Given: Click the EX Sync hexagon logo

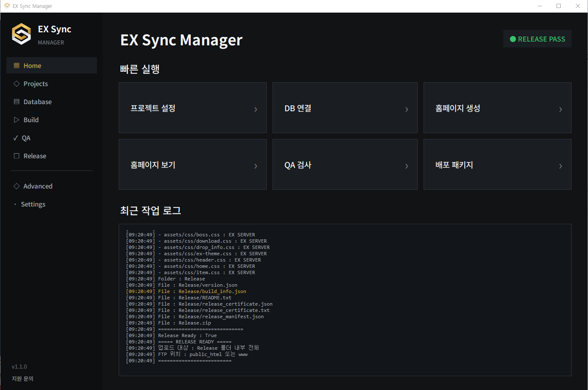Looking at the screenshot, I should pos(21,34).
